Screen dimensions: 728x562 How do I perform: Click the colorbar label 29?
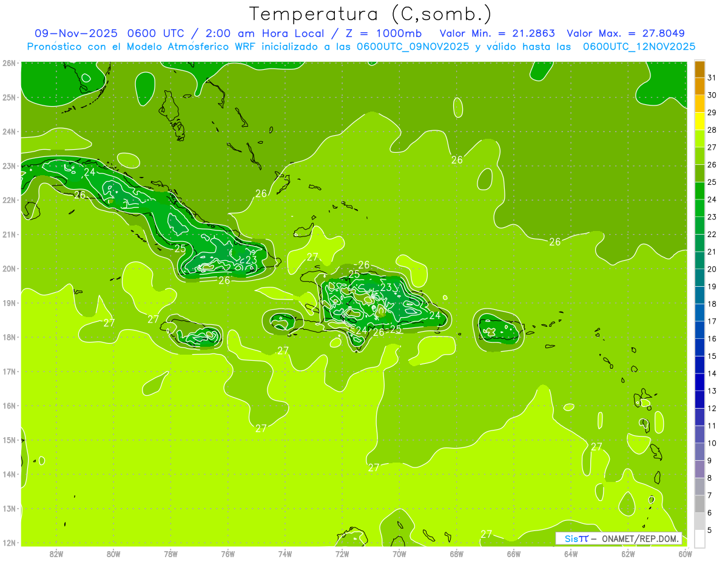[712, 113]
